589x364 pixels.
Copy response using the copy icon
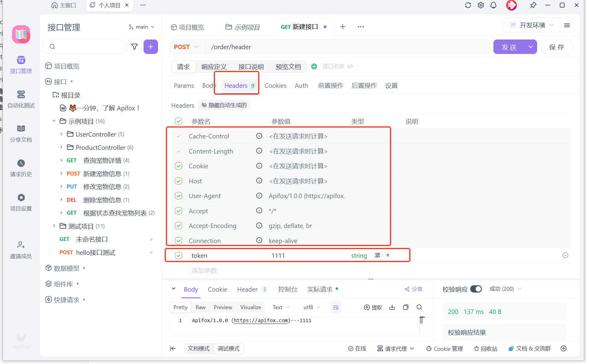(406, 307)
